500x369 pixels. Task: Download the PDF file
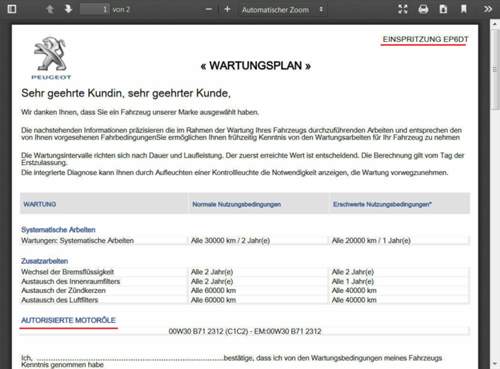443,9
